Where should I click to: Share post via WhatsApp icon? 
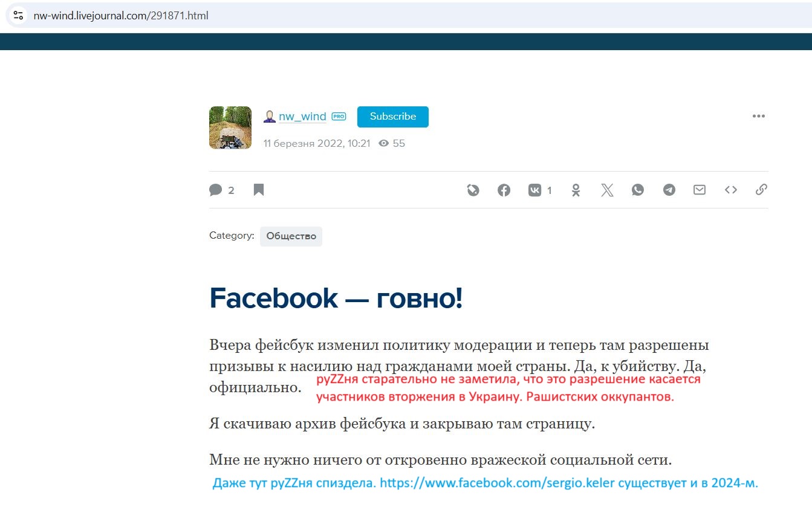pyautogui.click(x=638, y=190)
